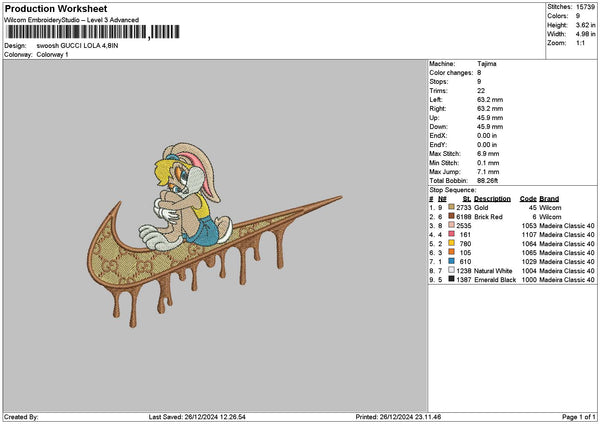
Task: Click the blue swatch beside thread 610
Action: tap(451, 261)
